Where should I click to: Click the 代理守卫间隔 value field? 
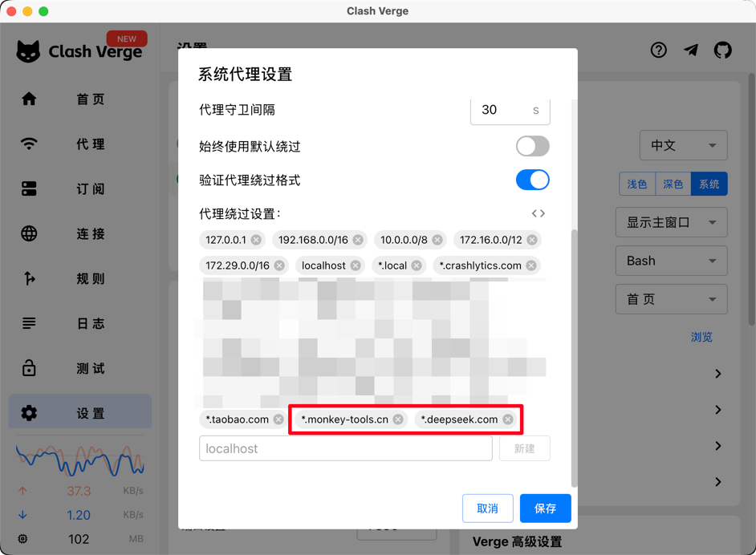point(510,111)
